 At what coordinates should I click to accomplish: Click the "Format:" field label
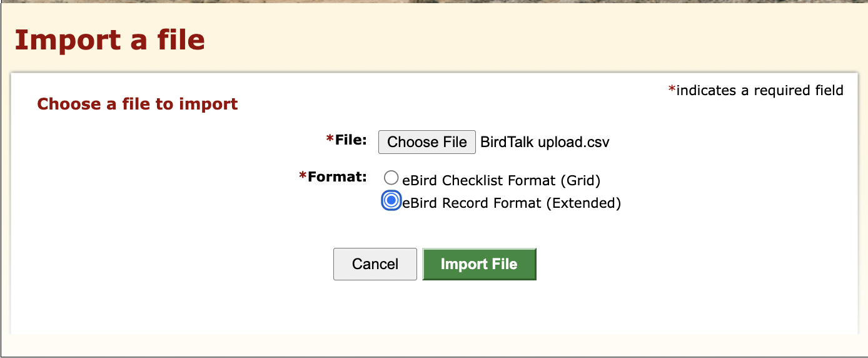pos(337,177)
